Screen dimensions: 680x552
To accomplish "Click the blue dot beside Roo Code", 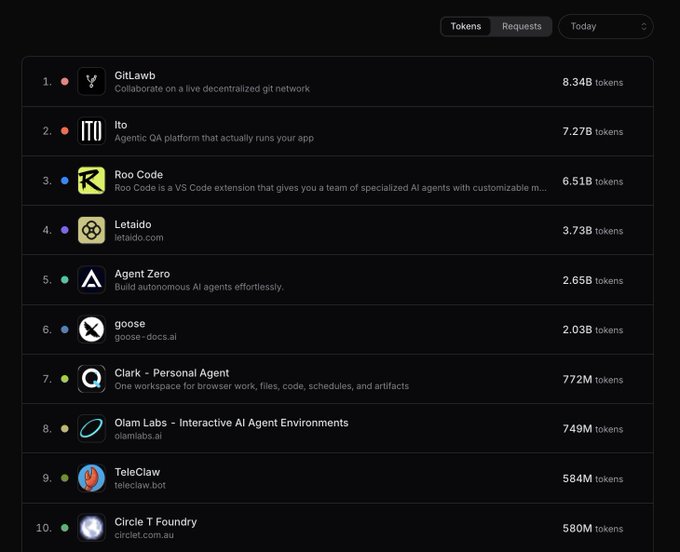I will 65,180.
